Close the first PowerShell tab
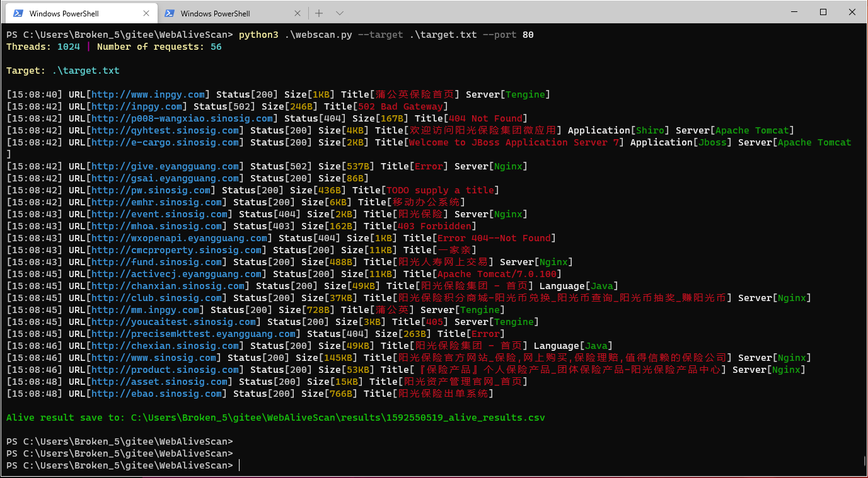868x478 pixels. click(x=147, y=13)
